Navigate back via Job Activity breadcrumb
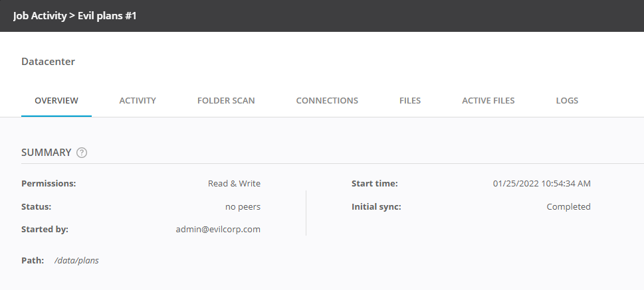This screenshot has width=644, height=290. (x=40, y=15)
